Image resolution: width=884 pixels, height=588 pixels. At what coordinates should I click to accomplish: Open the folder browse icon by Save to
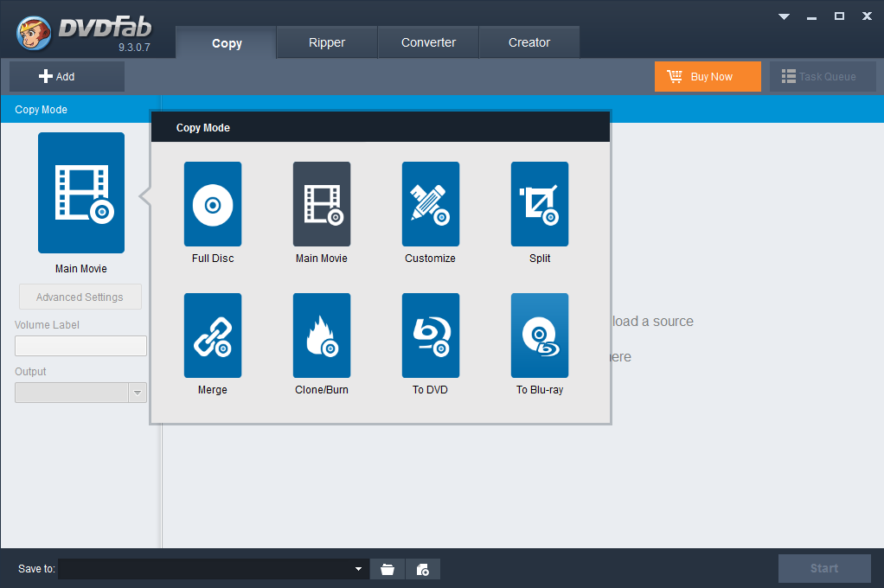tap(388, 569)
